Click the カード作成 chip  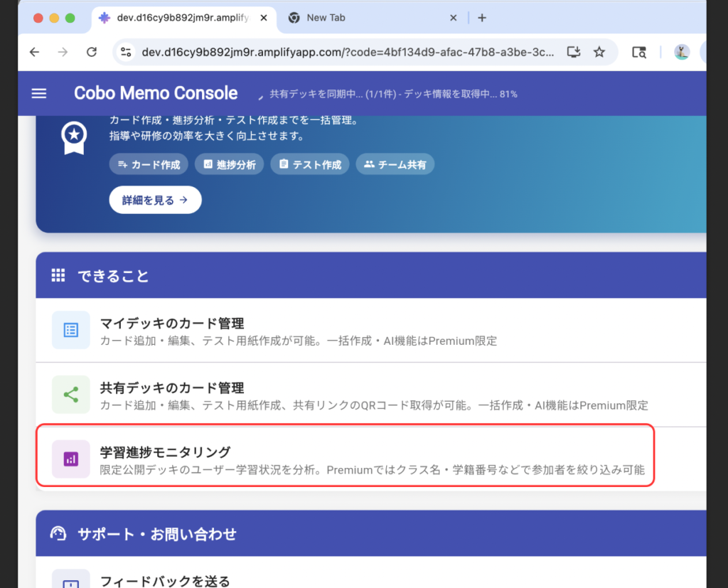149,164
